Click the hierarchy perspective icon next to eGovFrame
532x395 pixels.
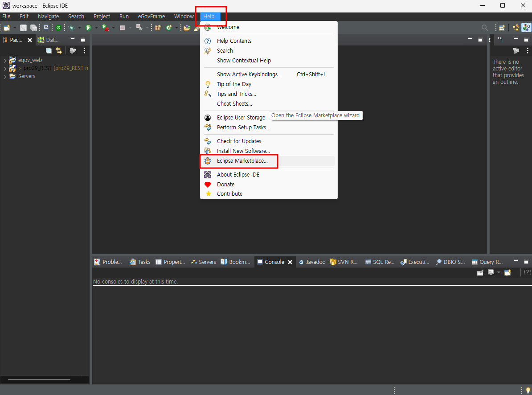coord(516,28)
